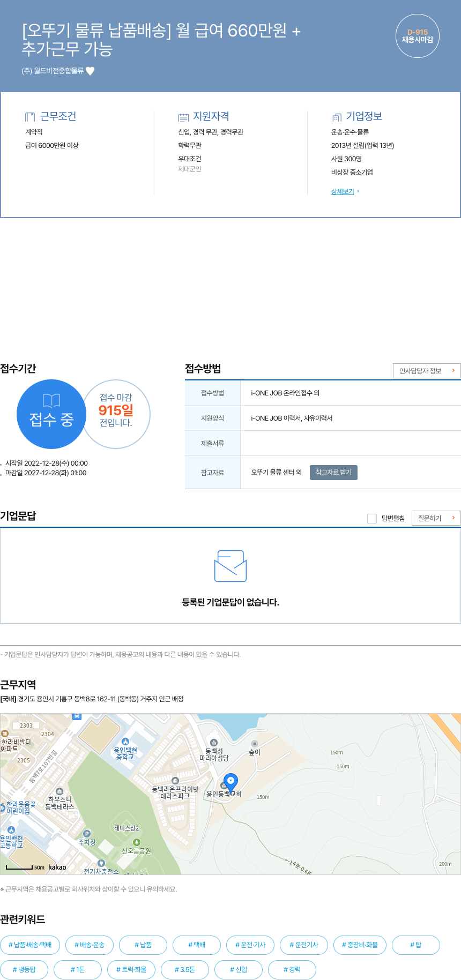Viewport: 461px width, 980px height.
Task: Click the 용인백현중학교 school marker on map
Action: click(125, 742)
